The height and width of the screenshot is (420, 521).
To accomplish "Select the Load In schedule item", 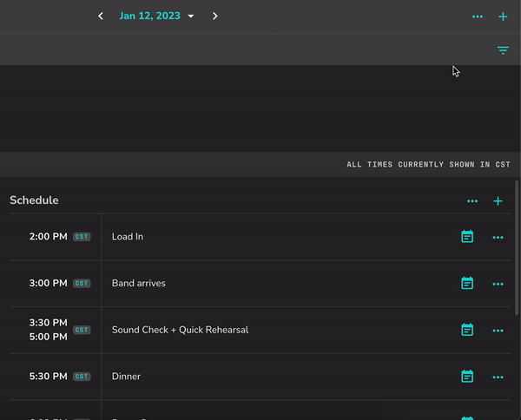I will [x=128, y=237].
